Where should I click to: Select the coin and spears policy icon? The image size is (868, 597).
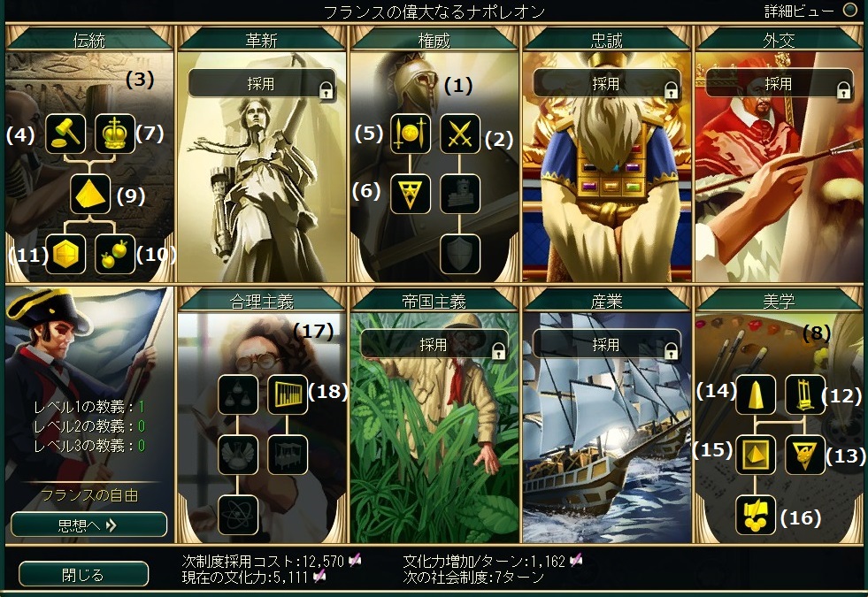(x=411, y=134)
